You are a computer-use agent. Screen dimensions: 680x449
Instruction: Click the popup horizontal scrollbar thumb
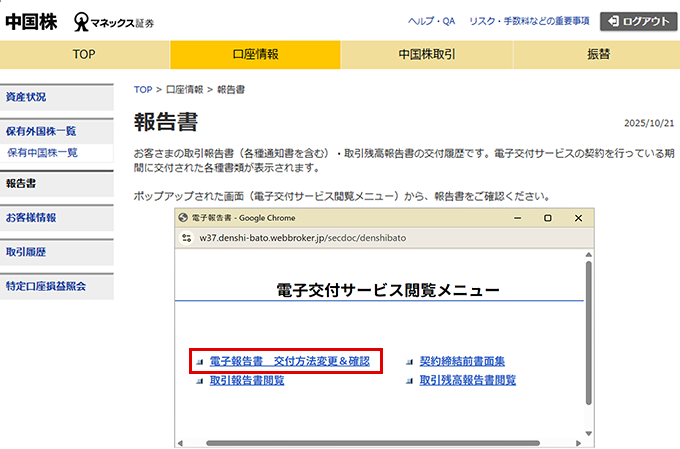pos(373,443)
